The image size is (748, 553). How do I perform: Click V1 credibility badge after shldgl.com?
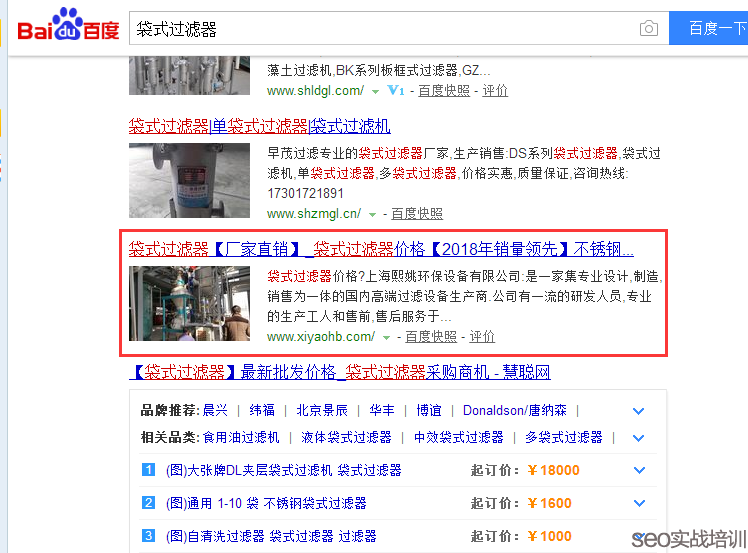(395, 90)
